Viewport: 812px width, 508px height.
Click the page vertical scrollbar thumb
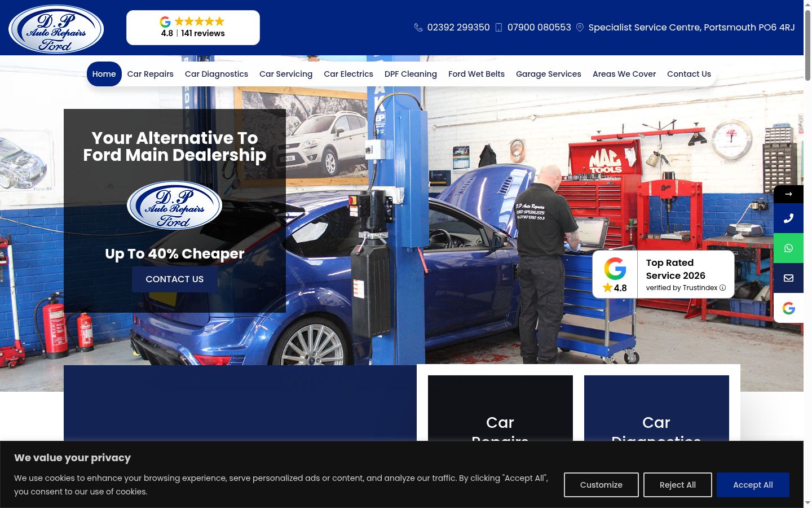(807, 45)
